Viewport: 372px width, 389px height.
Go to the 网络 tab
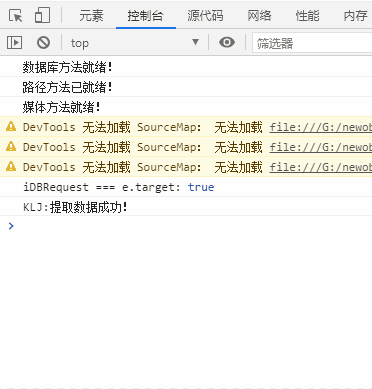click(259, 15)
